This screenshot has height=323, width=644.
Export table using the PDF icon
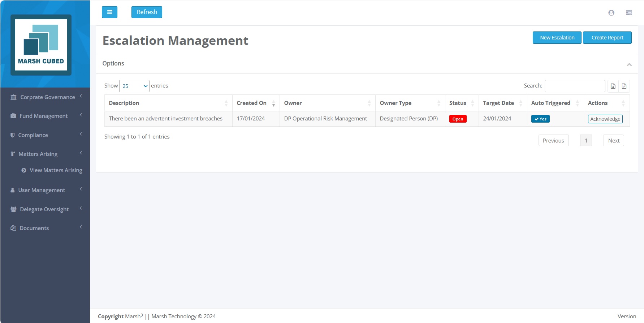[624, 86]
